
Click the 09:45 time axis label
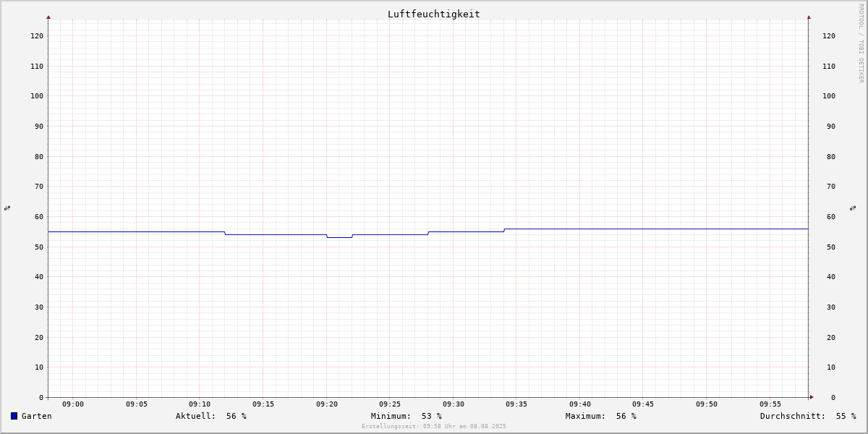(643, 404)
